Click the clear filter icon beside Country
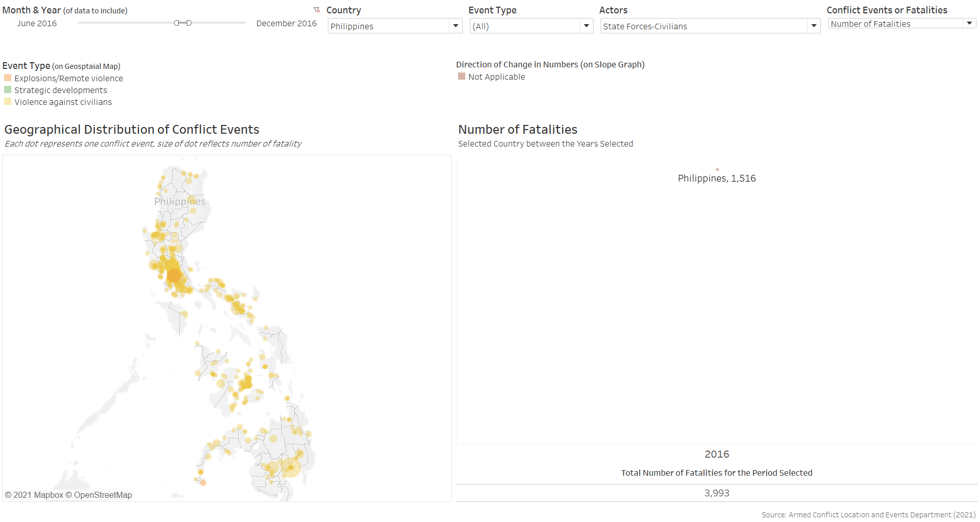Image resolution: width=980 pixels, height=522 pixels. pos(317,10)
